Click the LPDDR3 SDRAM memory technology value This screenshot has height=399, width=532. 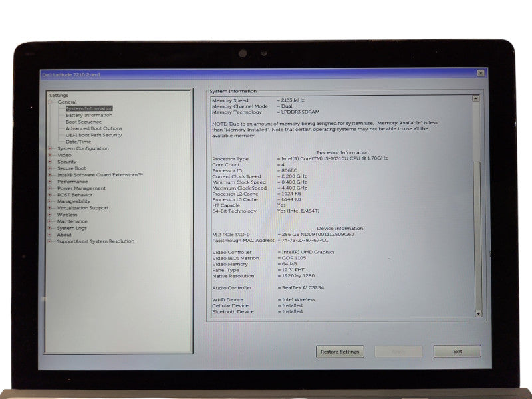(301, 112)
